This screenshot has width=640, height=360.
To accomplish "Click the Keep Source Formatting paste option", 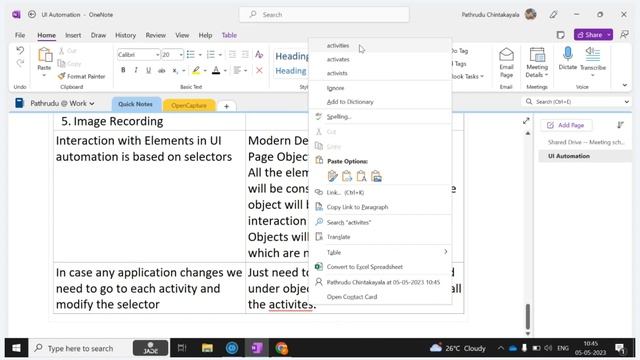I will point(332,176).
